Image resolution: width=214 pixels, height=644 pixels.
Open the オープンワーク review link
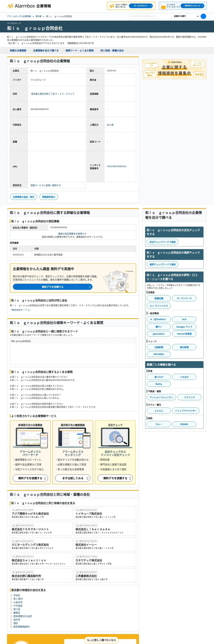tap(184, 298)
